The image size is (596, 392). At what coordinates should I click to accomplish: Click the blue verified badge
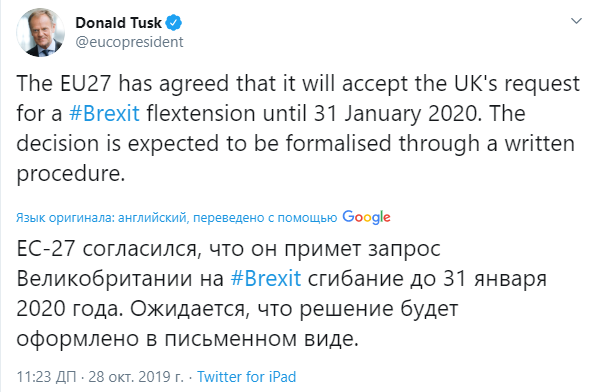pyautogui.click(x=174, y=23)
